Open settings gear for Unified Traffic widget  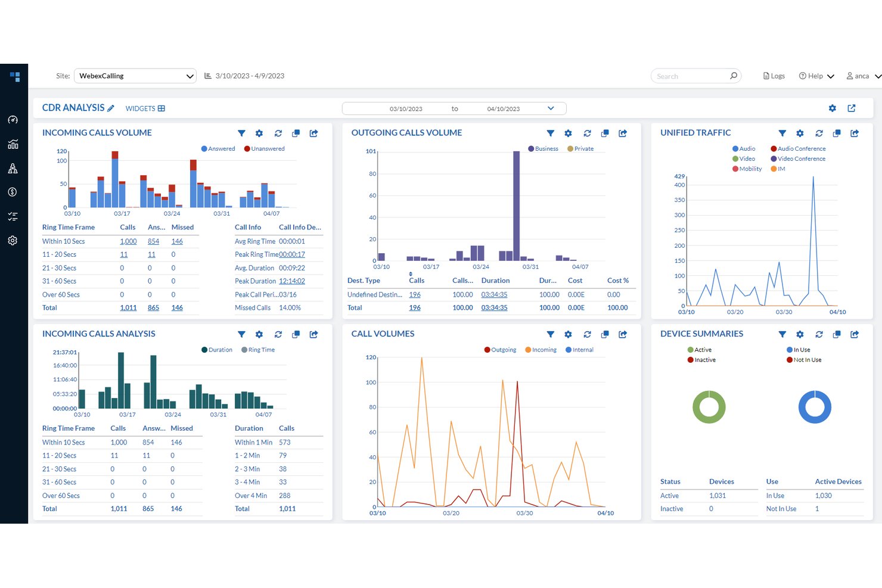(x=800, y=133)
